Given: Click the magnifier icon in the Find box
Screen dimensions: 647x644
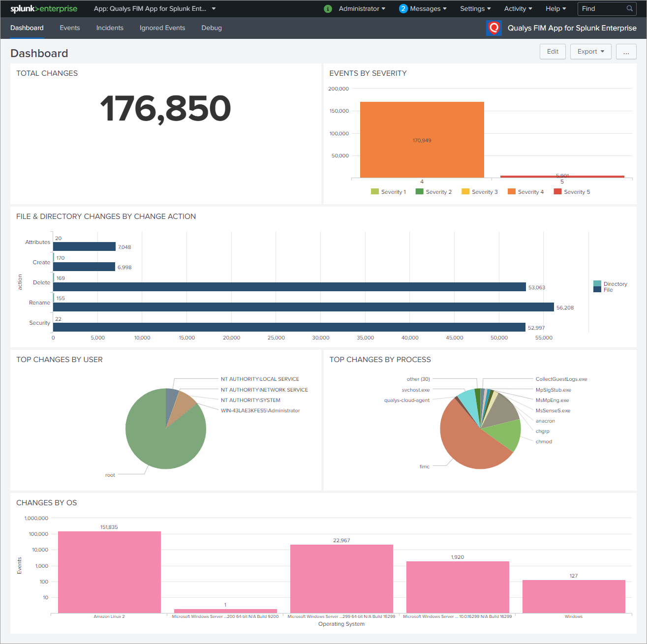Looking at the screenshot, I should pyautogui.click(x=629, y=8).
